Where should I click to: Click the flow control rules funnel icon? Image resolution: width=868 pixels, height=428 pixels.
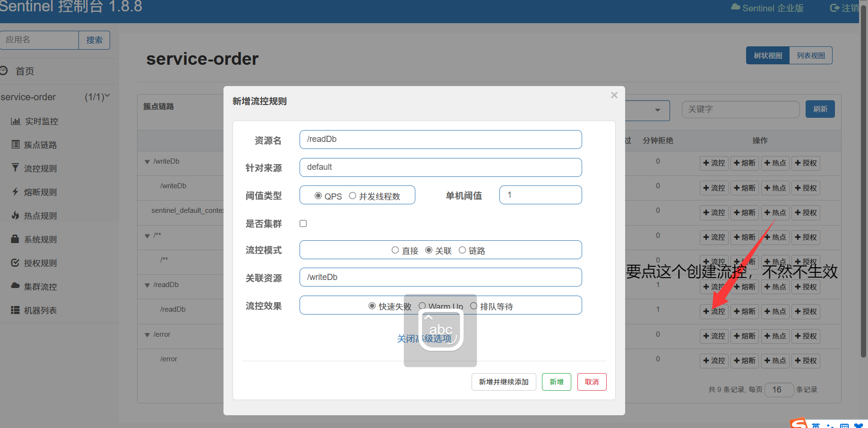(x=15, y=168)
